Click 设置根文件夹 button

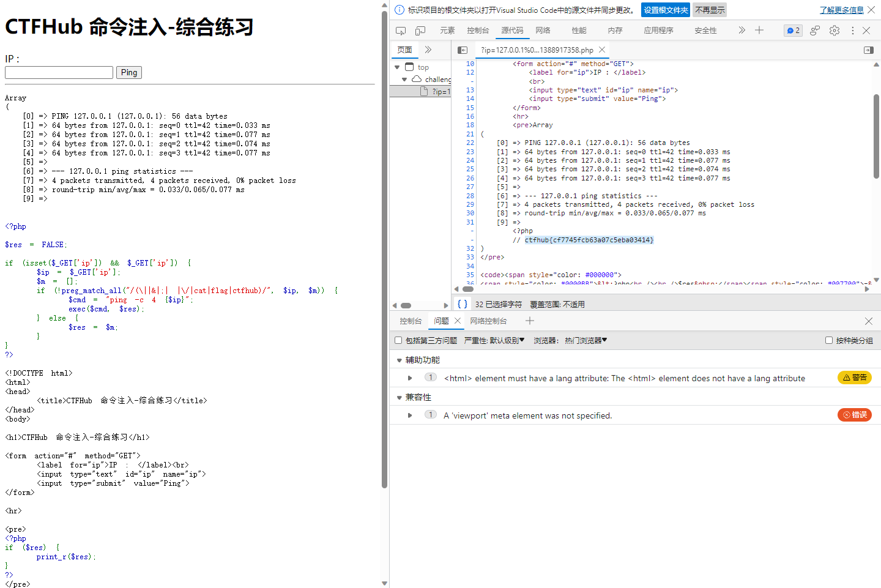(666, 10)
